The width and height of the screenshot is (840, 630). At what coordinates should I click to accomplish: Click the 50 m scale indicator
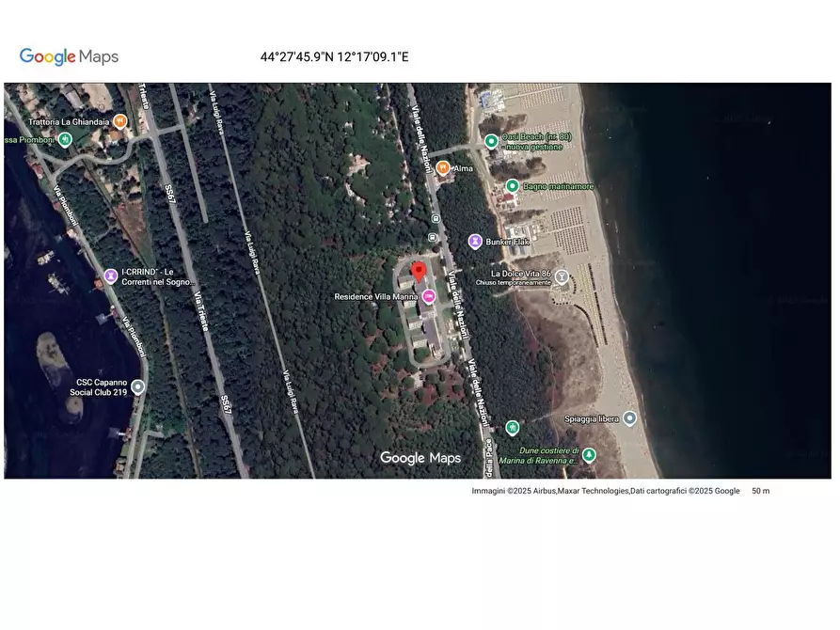click(x=760, y=491)
